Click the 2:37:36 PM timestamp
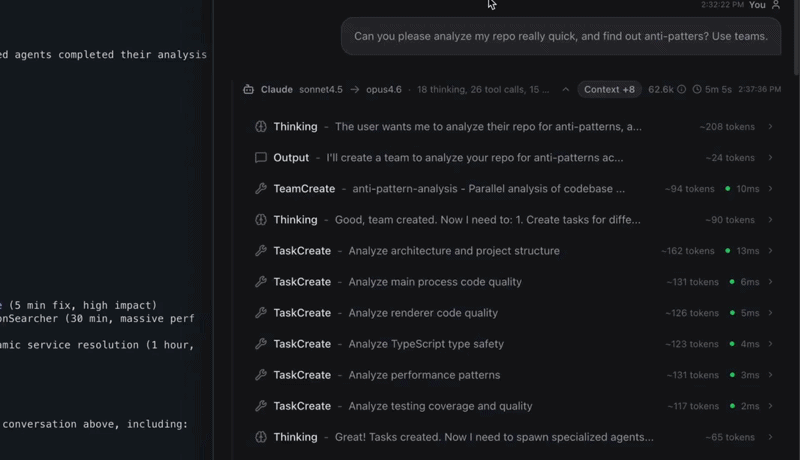The image size is (800, 460). click(759, 89)
